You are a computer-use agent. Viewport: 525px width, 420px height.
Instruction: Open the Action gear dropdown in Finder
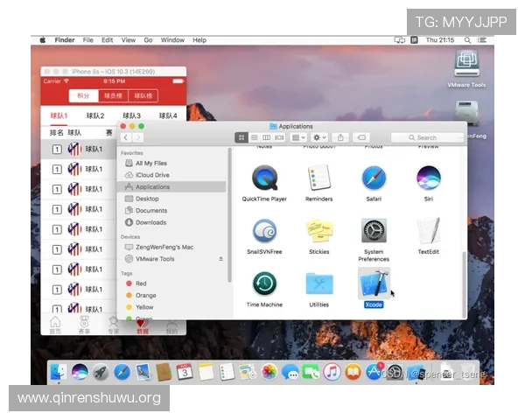coord(319,137)
